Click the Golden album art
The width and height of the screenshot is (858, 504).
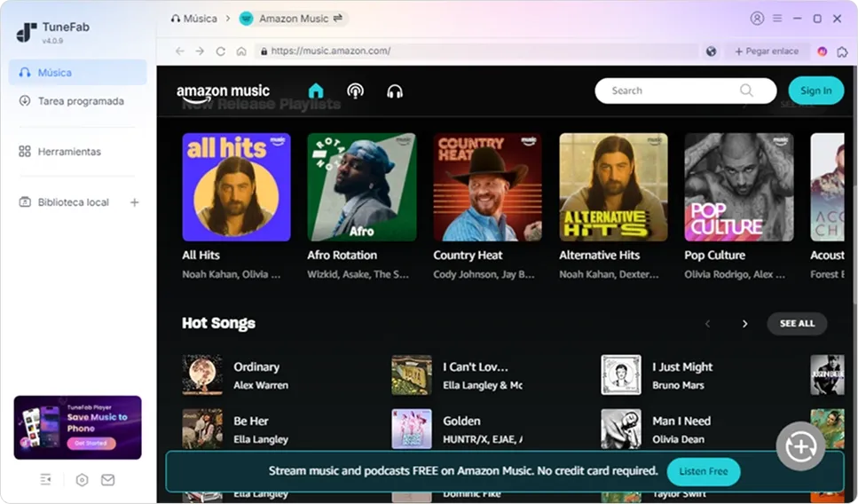pyautogui.click(x=412, y=429)
